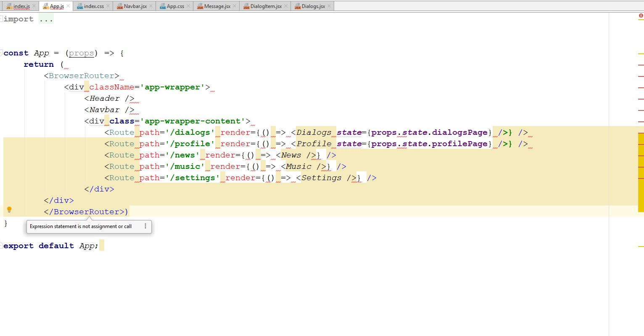644x336 pixels.
Task: Click the 'Dialogs' component name in the route
Action: [314, 133]
